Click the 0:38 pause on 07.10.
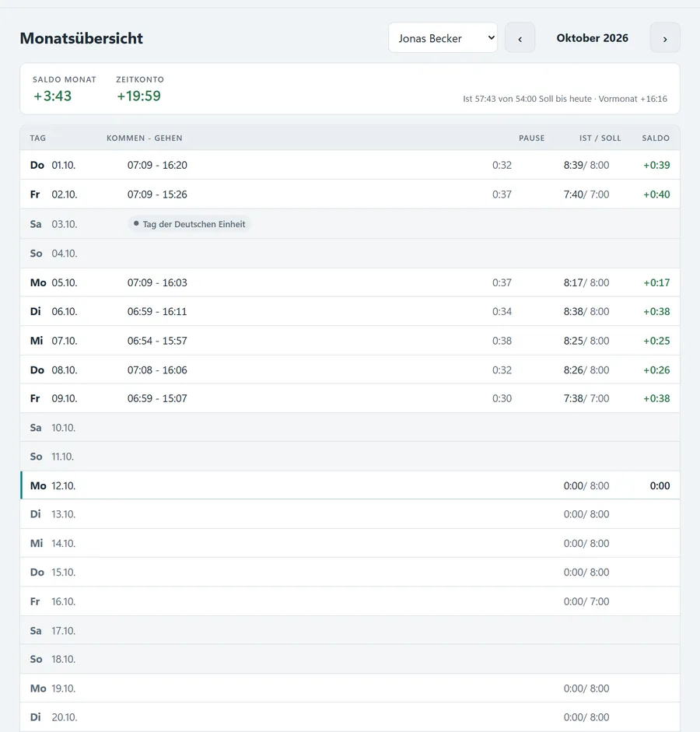The image size is (700, 732). point(502,341)
